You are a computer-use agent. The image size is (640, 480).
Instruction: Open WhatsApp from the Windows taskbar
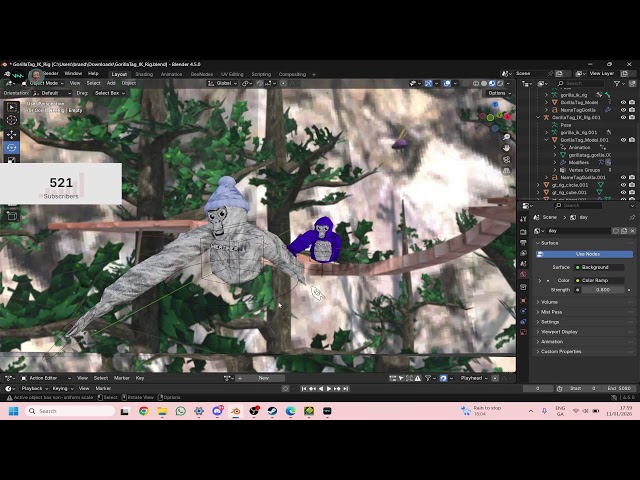[x=180, y=411]
